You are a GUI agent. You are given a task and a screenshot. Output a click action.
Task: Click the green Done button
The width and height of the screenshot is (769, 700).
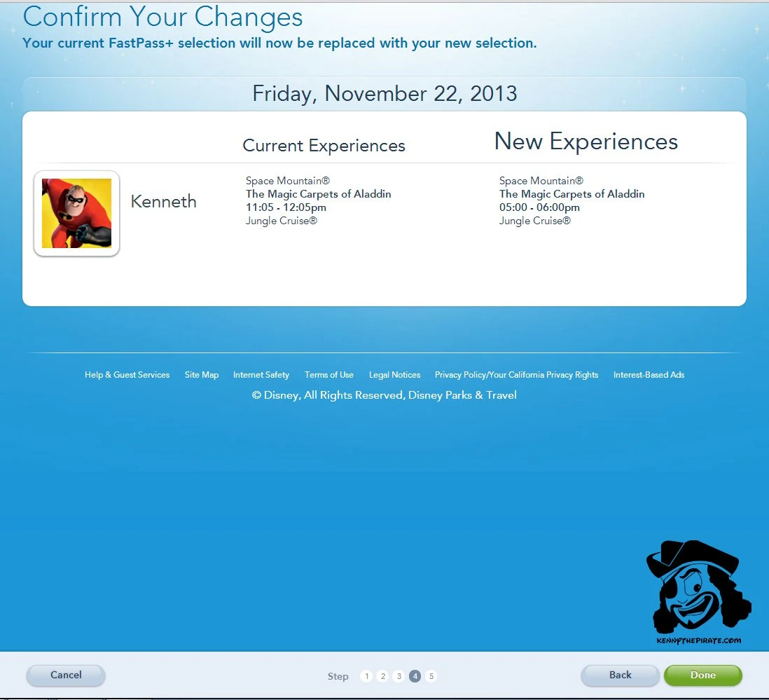[x=702, y=675]
